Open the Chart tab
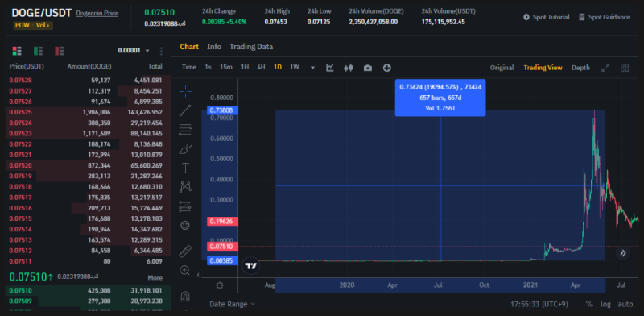 (189, 47)
